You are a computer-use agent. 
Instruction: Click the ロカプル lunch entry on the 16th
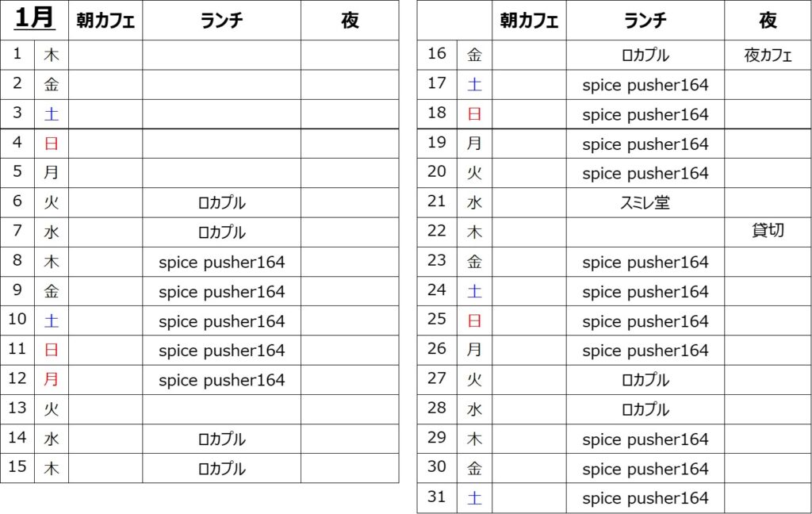645,56
